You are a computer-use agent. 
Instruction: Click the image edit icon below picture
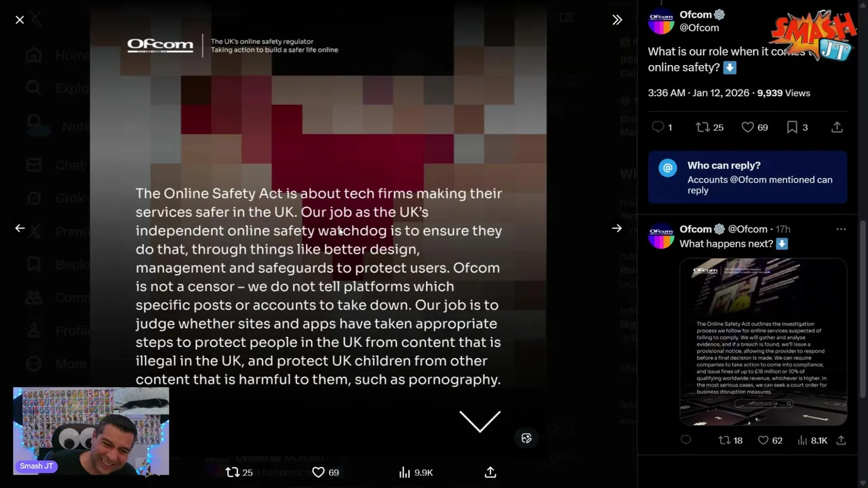[526, 439]
